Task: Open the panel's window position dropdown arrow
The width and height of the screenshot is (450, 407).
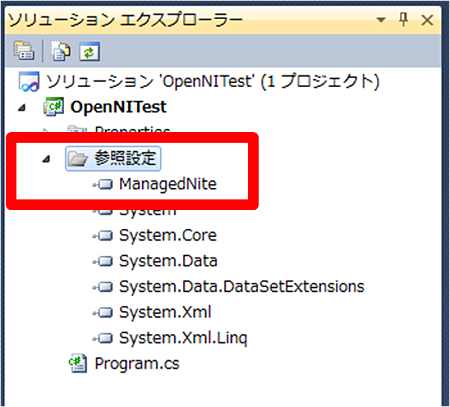Action: pos(381,20)
